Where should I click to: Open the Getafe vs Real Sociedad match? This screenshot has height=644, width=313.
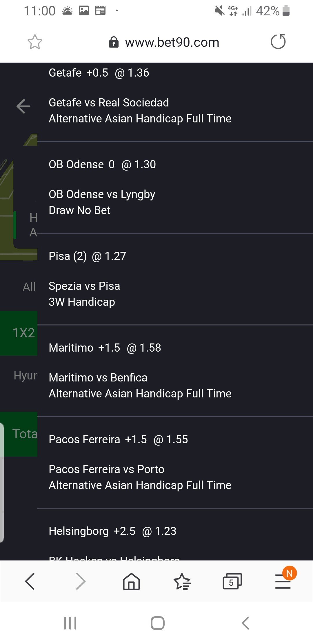(109, 103)
